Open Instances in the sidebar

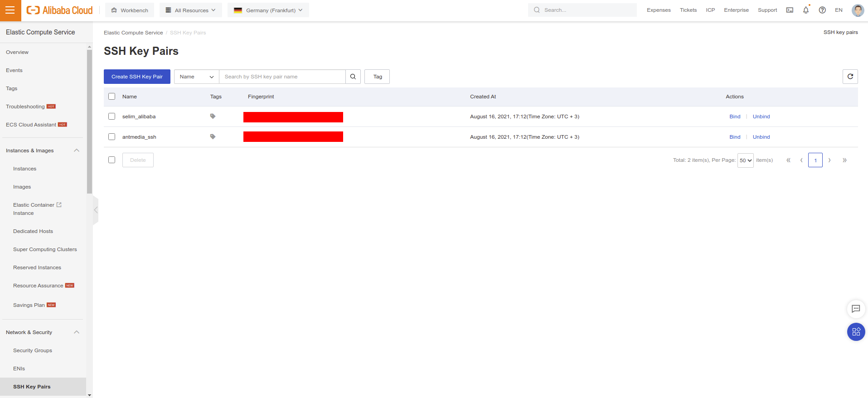click(24, 169)
